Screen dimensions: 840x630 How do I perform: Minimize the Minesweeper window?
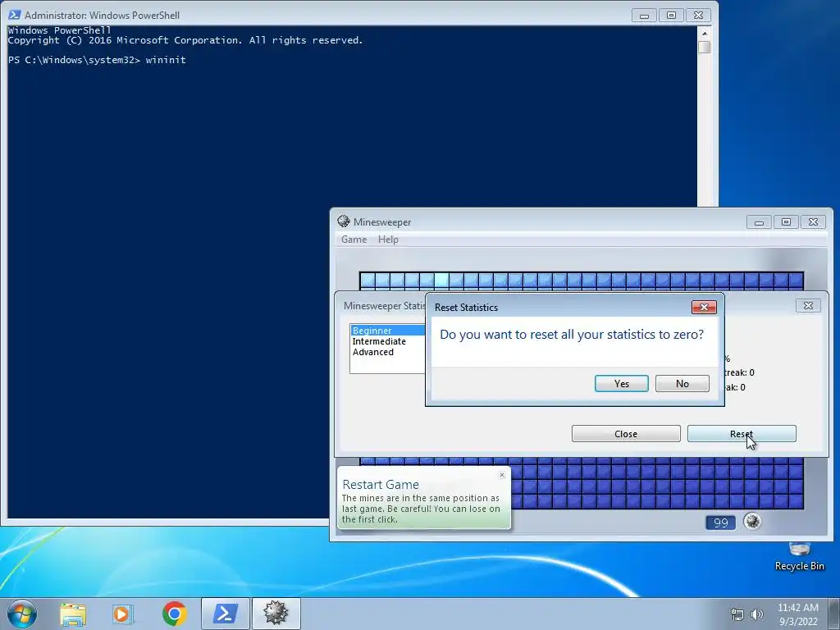pyautogui.click(x=759, y=221)
